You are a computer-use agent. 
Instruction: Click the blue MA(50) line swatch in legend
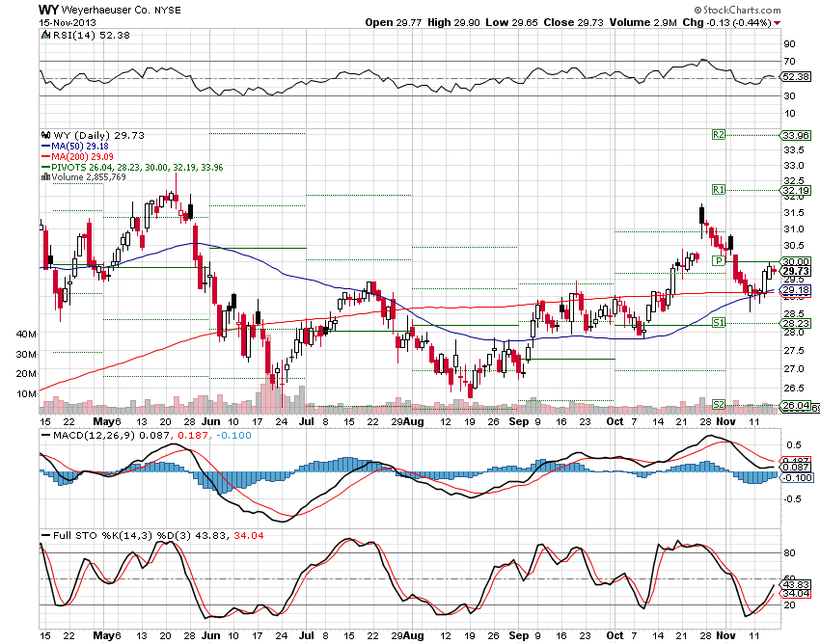click(x=46, y=147)
